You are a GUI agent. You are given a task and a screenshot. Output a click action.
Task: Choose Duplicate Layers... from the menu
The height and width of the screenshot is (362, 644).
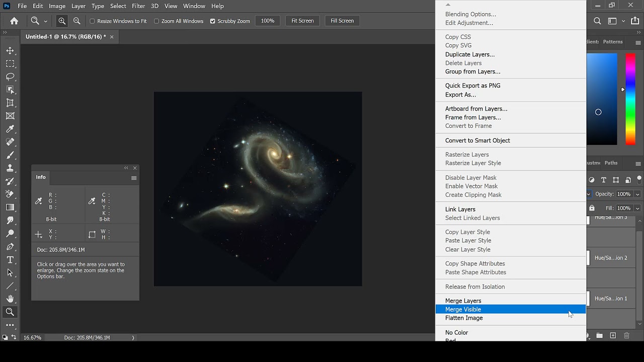(511, 54)
